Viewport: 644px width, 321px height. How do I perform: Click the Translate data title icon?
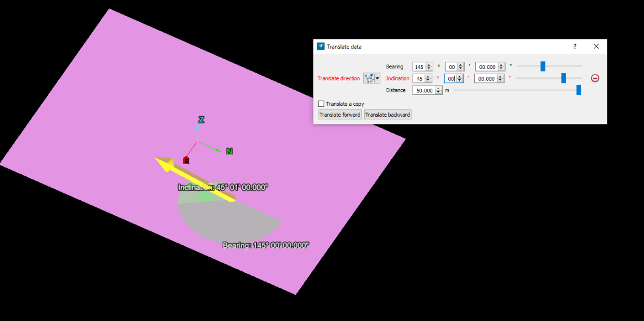[x=321, y=46]
